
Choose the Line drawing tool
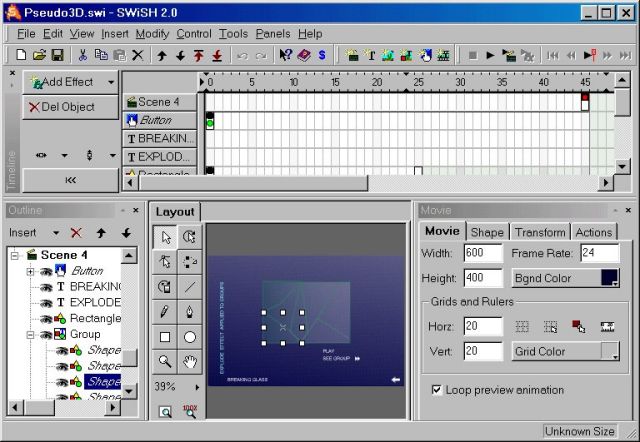point(190,287)
